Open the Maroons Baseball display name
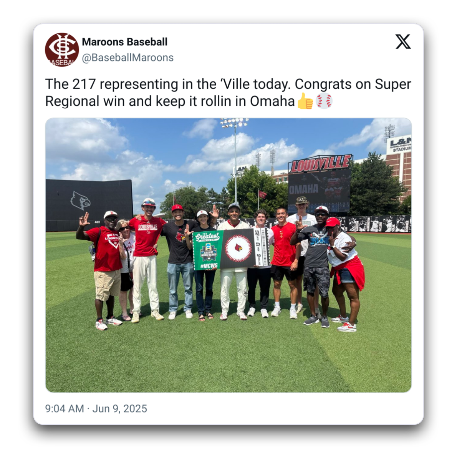 125,42
